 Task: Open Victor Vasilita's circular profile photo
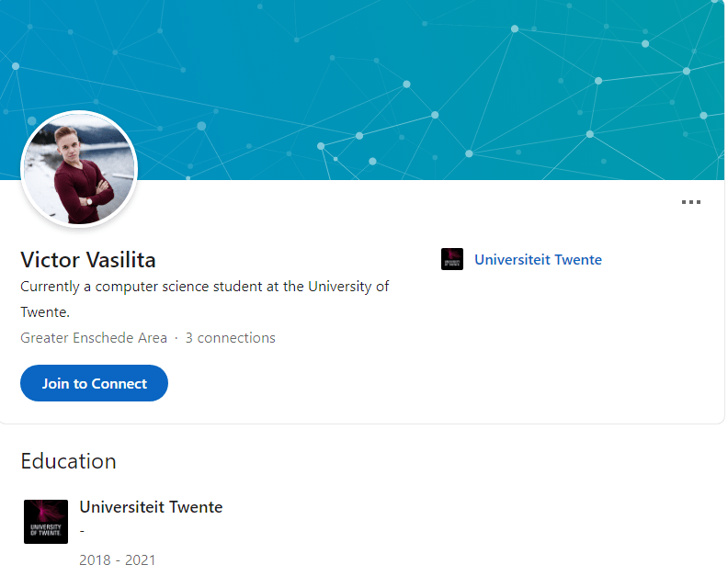79,169
